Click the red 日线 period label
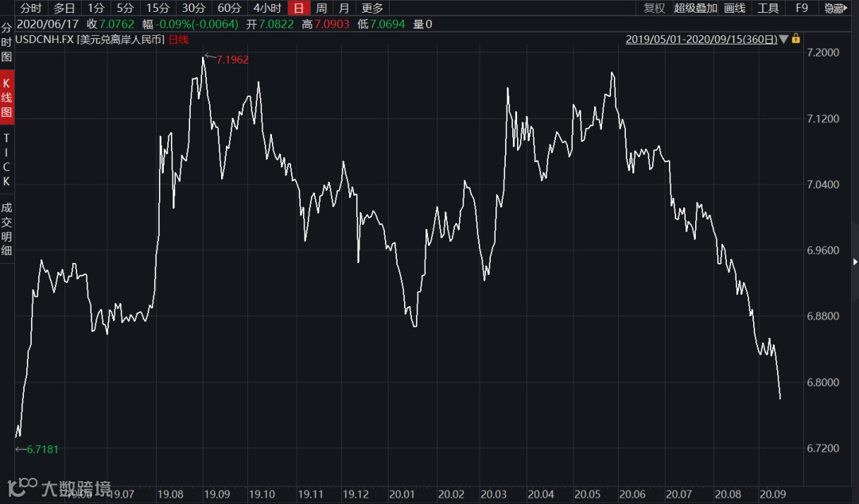 point(179,40)
